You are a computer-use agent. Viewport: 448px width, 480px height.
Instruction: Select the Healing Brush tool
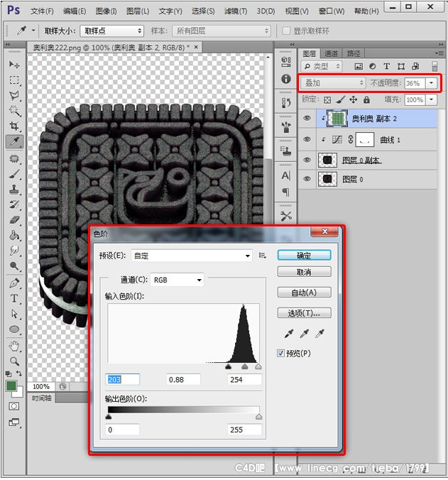click(x=14, y=158)
